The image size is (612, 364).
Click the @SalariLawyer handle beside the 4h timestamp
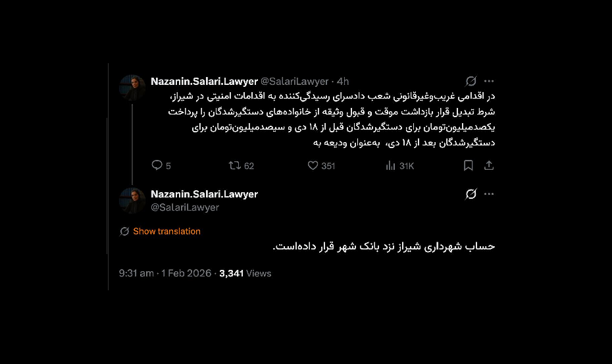tap(295, 82)
